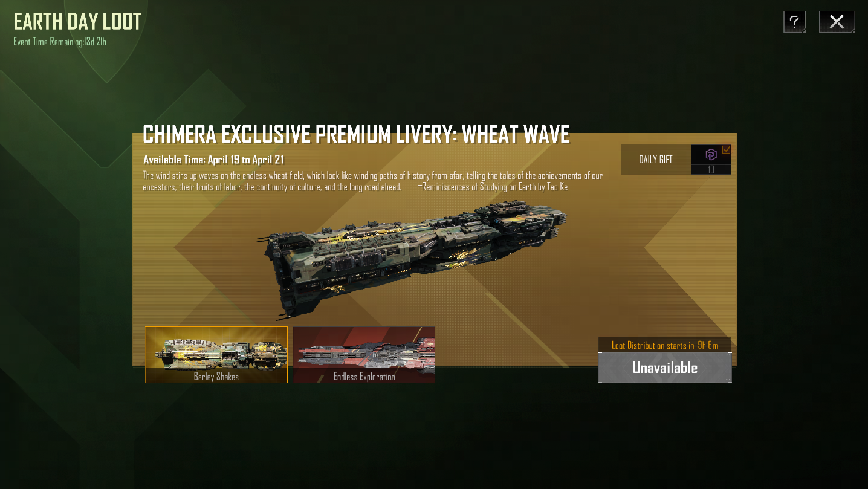This screenshot has width=868, height=489.
Task: Click the Daily Gift label panel
Action: [656, 160]
